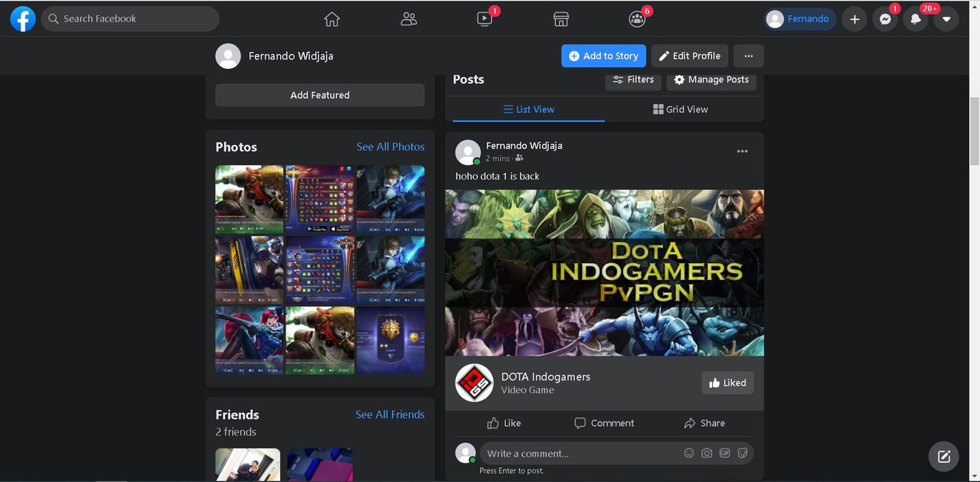Click the page vertical scrollbar
The height and width of the screenshot is (482, 980).
point(974,130)
